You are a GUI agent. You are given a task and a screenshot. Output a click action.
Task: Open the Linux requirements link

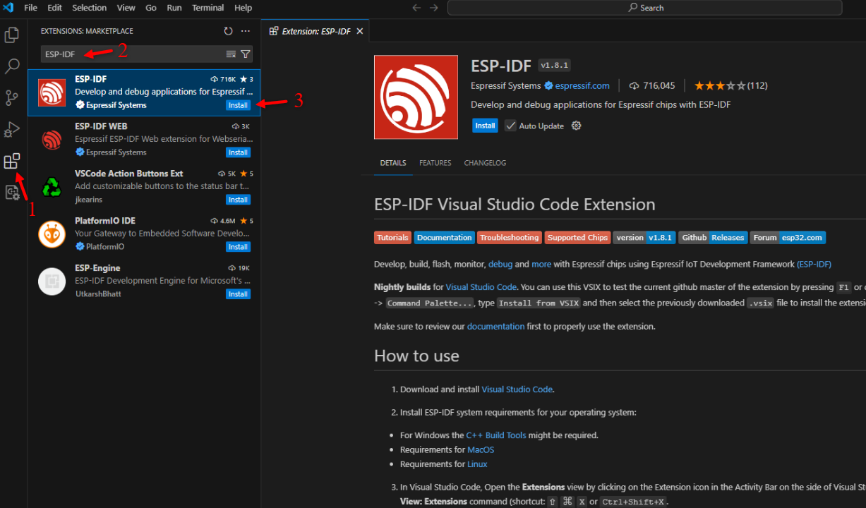click(477, 464)
